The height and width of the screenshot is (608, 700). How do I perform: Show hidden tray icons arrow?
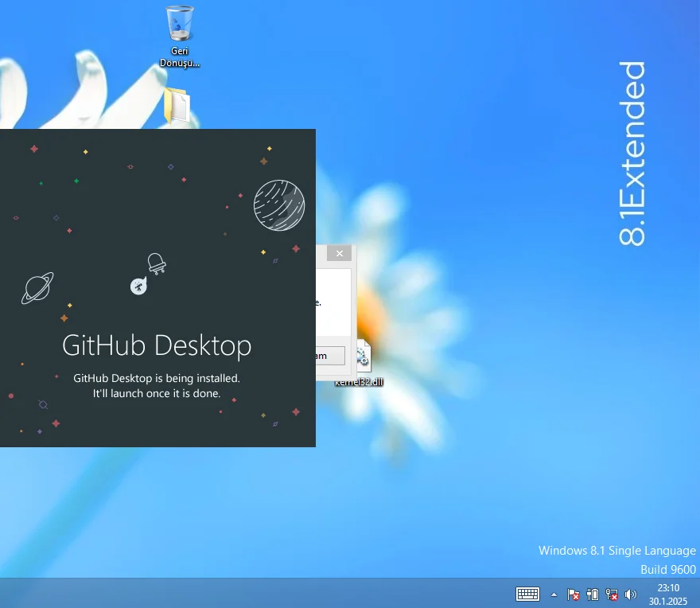554,594
